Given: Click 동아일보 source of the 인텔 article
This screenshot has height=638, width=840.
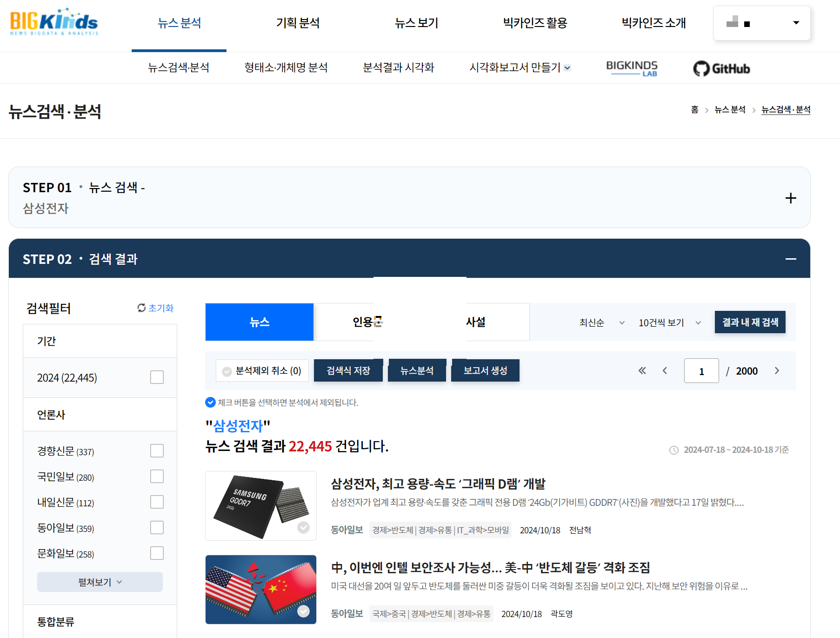Looking at the screenshot, I should coord(347,613).
